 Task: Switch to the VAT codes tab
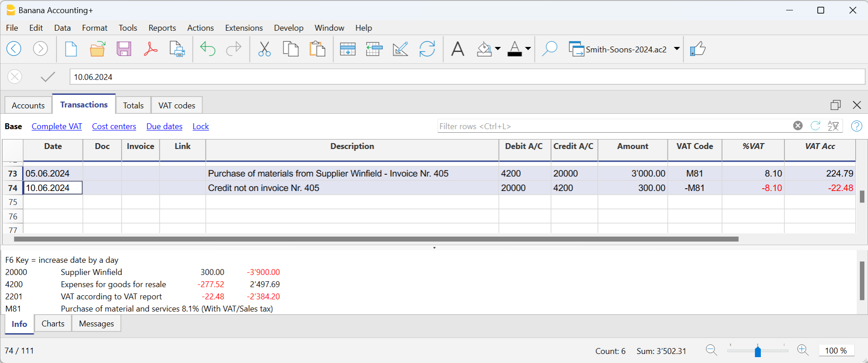[176, 105]
